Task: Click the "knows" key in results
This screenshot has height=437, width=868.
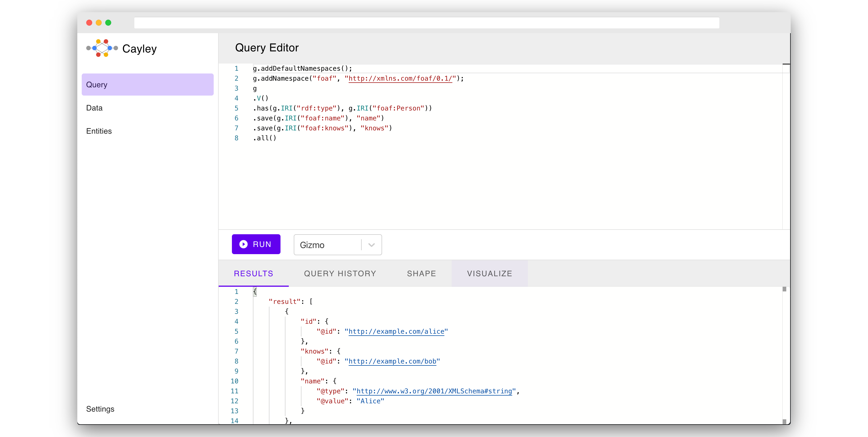Action: tap(314, 351)
